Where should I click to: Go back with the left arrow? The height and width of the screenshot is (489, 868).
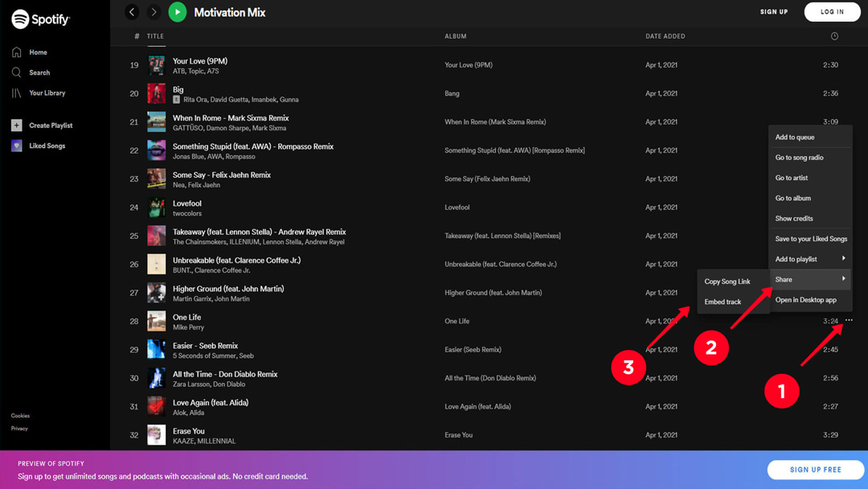tap(132, 11)
